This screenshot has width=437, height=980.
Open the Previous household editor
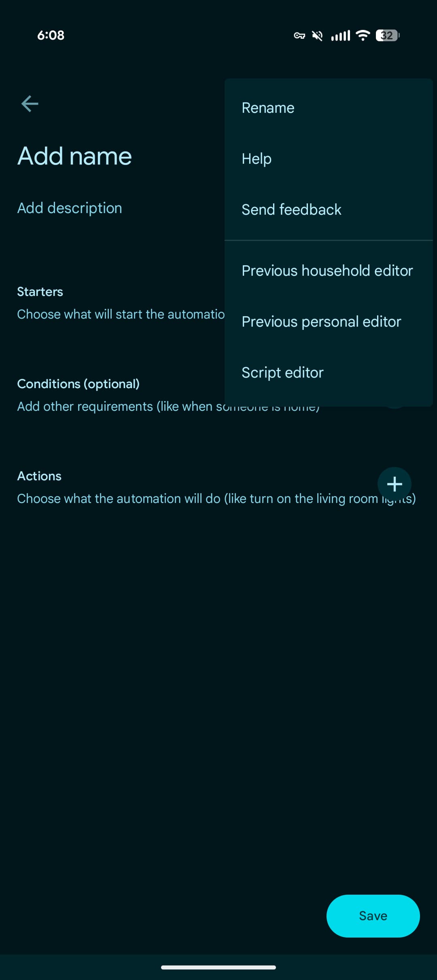327,270
